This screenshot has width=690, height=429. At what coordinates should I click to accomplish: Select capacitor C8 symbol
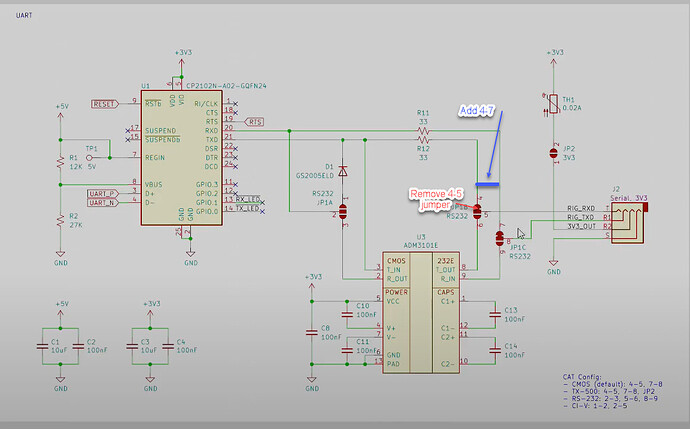(x=312, y=333)
